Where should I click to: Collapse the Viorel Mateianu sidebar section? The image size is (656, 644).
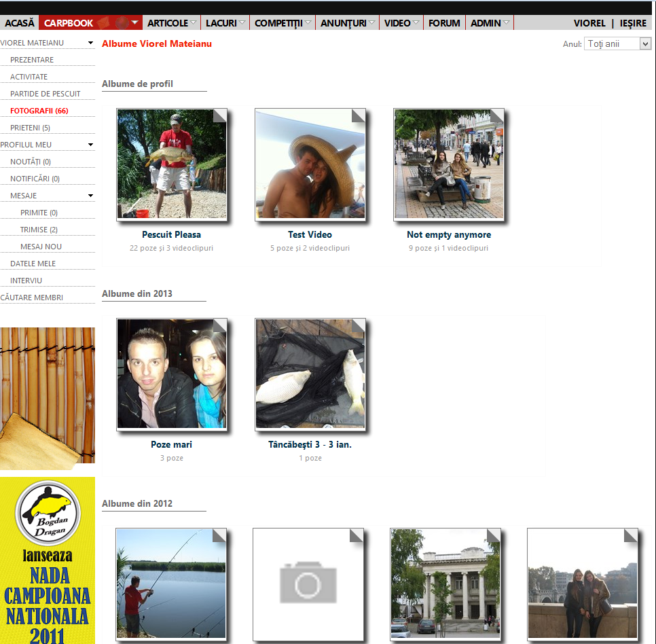(x=90, y=43)
